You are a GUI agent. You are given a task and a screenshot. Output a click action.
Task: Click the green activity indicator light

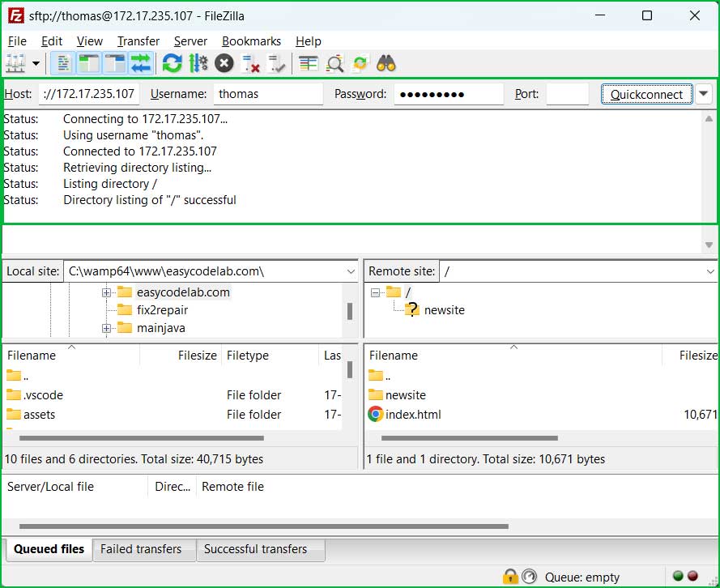click(x=678, y=576)
